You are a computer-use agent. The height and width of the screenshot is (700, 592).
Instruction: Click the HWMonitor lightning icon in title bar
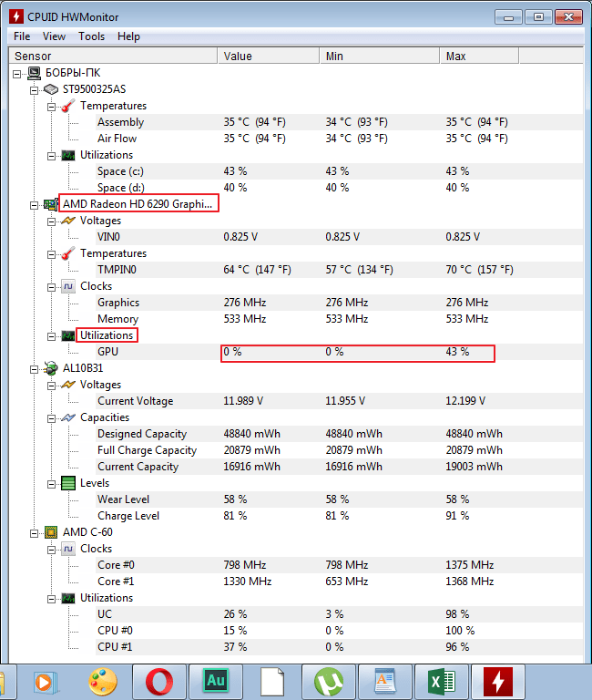click(x=16, y=16)
